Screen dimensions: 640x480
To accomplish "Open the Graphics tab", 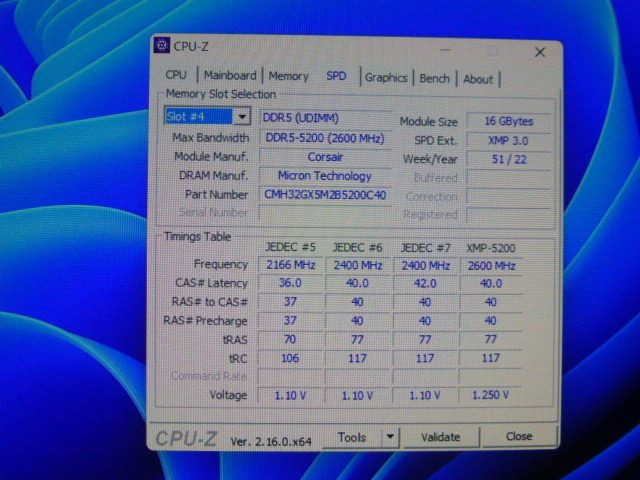I will (x=386, y=78).
